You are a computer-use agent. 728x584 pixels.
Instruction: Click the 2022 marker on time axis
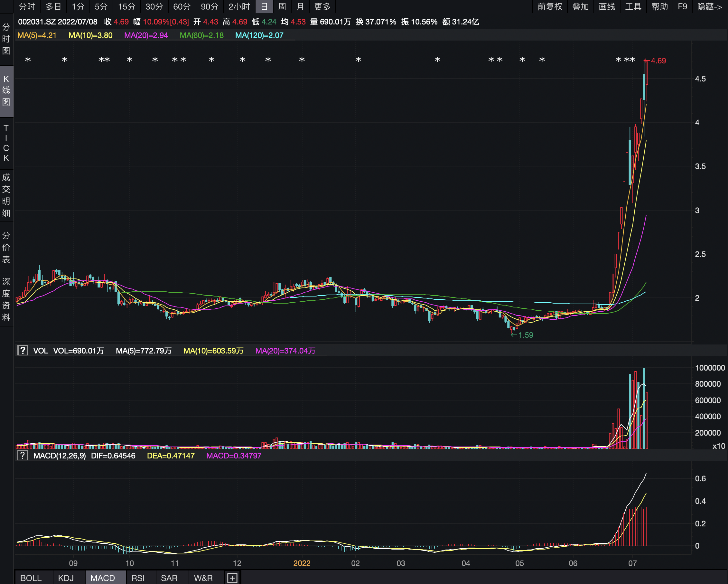[302, 563]
